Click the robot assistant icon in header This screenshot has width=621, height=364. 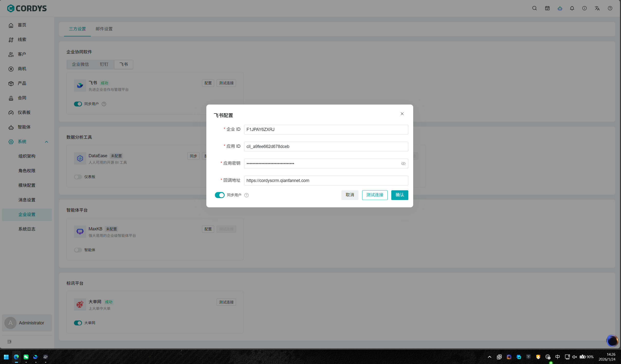560,8
